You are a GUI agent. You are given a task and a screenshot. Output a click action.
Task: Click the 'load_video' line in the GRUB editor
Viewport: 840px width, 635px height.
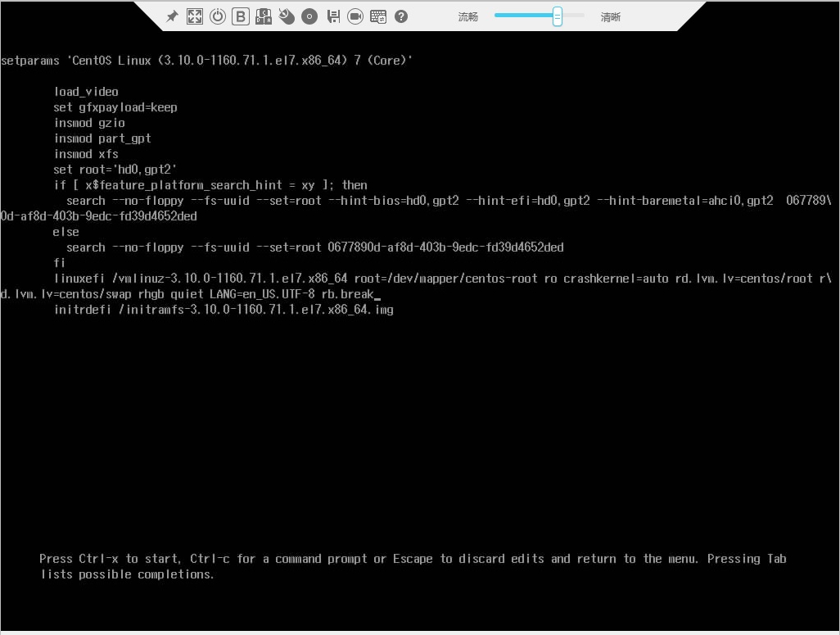point(86,92)
